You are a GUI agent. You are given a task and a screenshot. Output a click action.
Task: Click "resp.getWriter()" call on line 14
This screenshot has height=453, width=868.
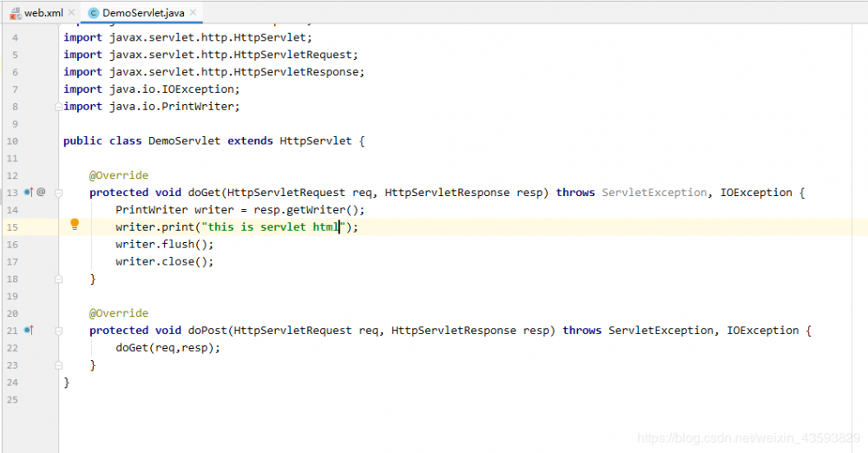[306, 210]
